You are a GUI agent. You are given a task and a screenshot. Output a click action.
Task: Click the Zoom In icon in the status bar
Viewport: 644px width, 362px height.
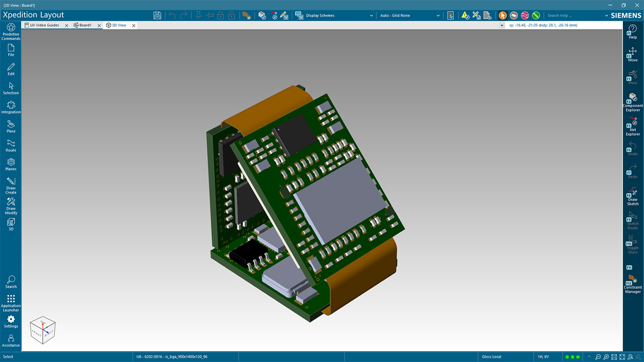coord(605,357)
